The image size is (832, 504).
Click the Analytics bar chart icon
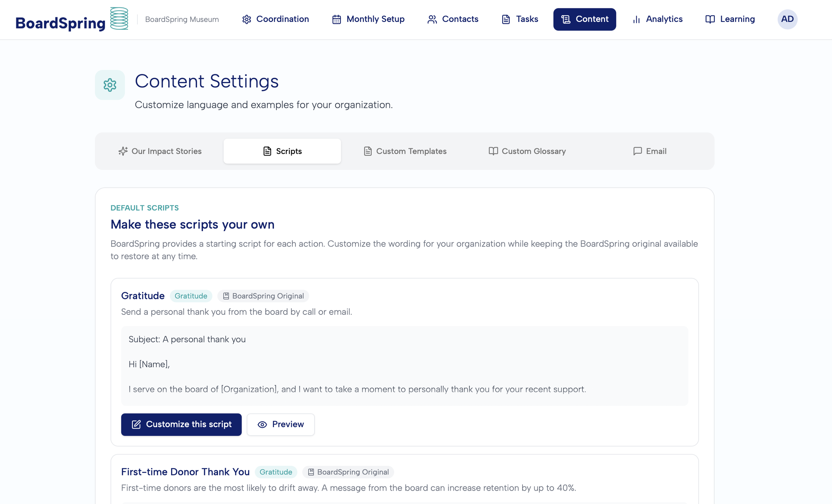[x=637, y=20]
